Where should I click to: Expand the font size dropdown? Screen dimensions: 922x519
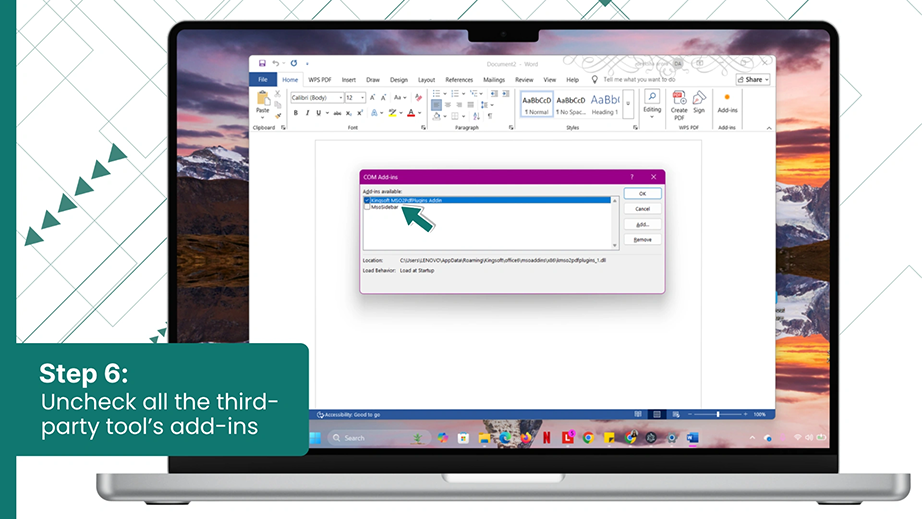point(362,98)
